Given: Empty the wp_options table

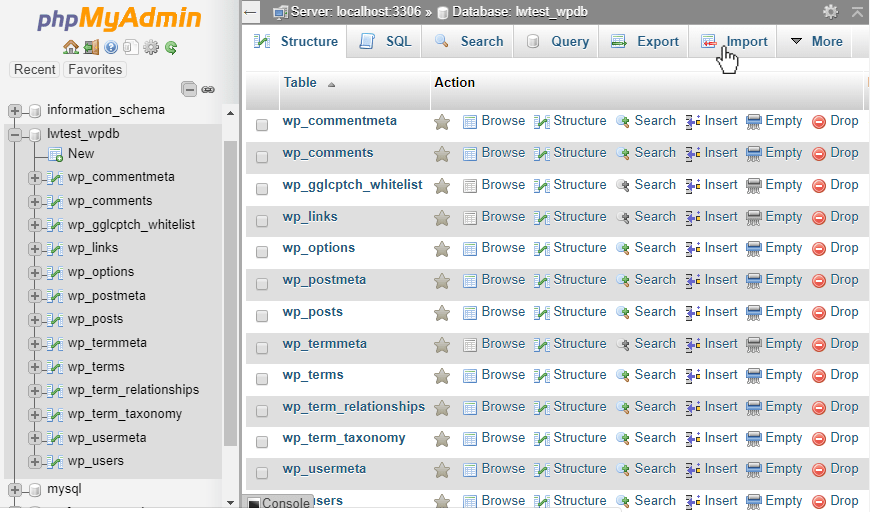Looking at the screenshot, I should (x=775, y=248).
